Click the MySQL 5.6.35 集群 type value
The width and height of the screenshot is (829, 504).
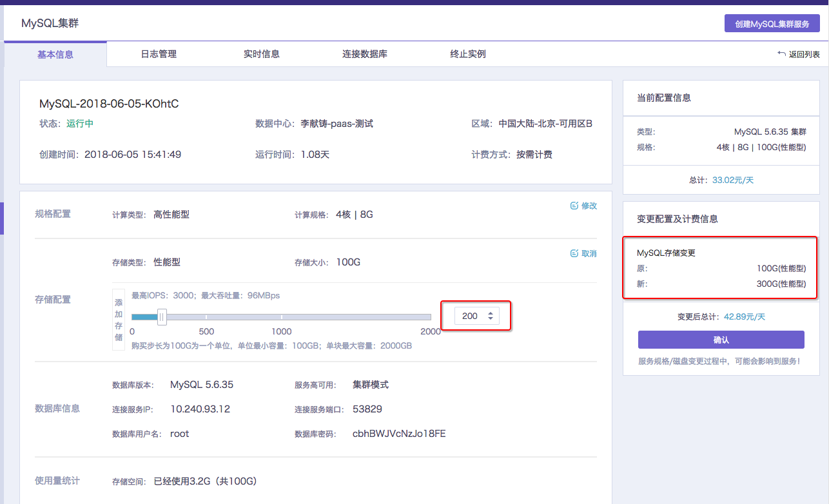[x=770, y=131]
